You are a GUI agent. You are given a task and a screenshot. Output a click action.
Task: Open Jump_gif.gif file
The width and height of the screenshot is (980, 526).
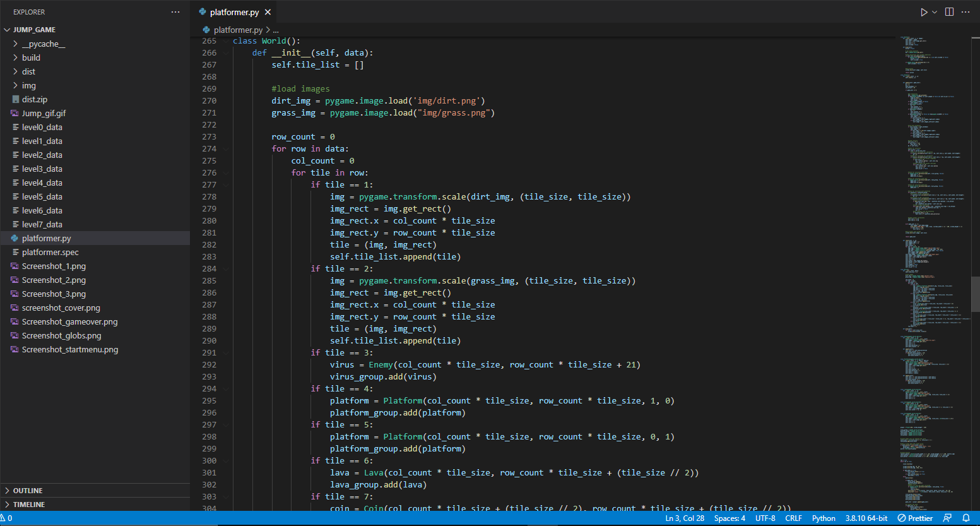[44, 113]
